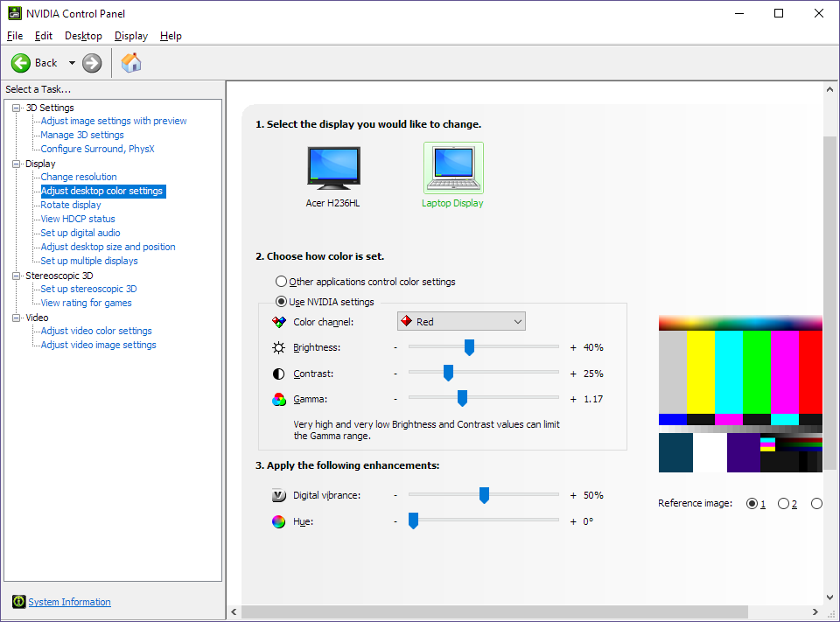Viewport: 840px width, 622px height.
Task: Open the Display menu
Action: 131,36
